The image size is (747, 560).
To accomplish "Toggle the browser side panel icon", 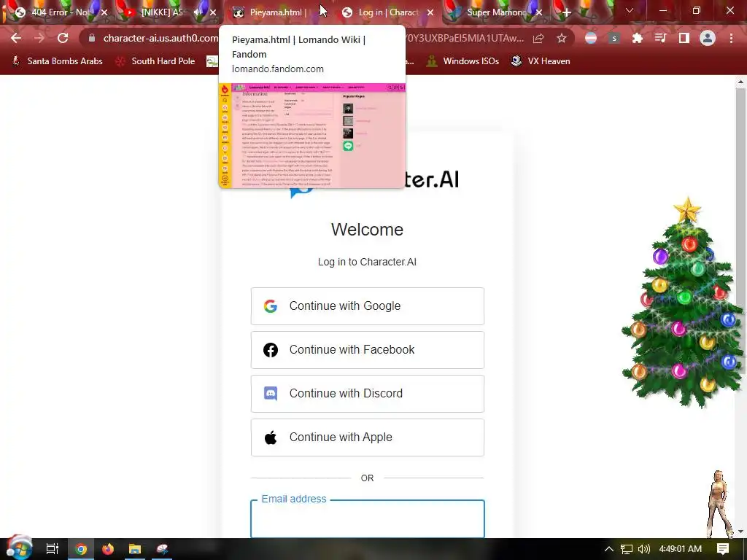I will click(684, 38).
